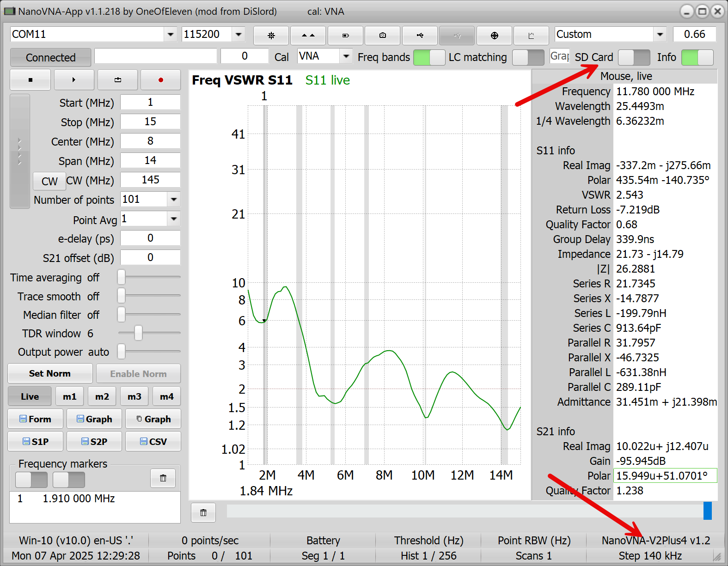The height and width of the screenshot is (566, 728).
Task: Toggle the CW mode button
Action: click(x=49, y=181)
